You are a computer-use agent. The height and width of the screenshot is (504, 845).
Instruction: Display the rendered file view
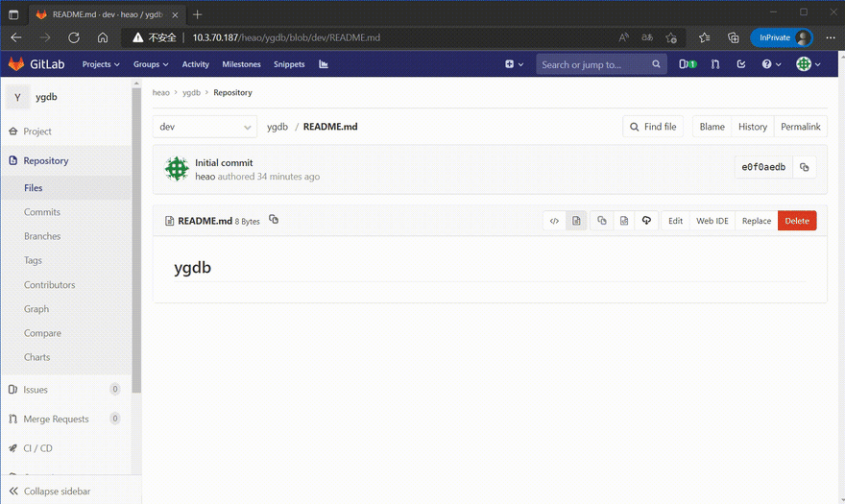576,221
